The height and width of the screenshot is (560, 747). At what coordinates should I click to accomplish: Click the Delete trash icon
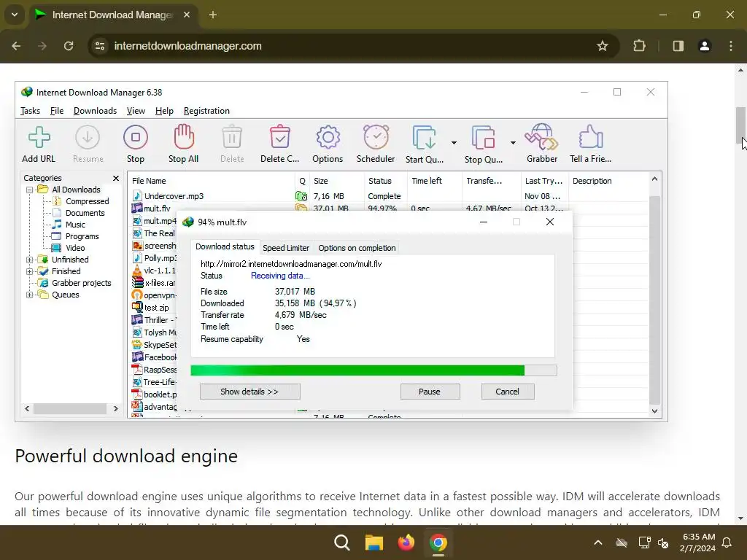click(x=232, y=137)
